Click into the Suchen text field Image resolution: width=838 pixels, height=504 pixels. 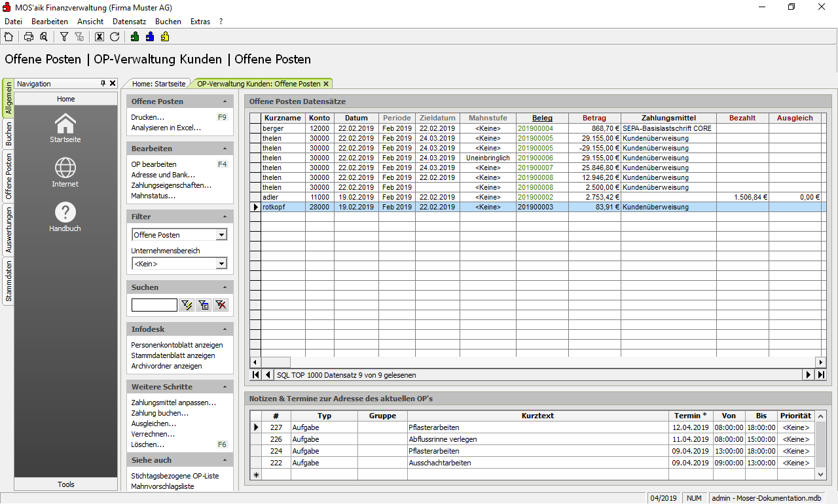155,305
